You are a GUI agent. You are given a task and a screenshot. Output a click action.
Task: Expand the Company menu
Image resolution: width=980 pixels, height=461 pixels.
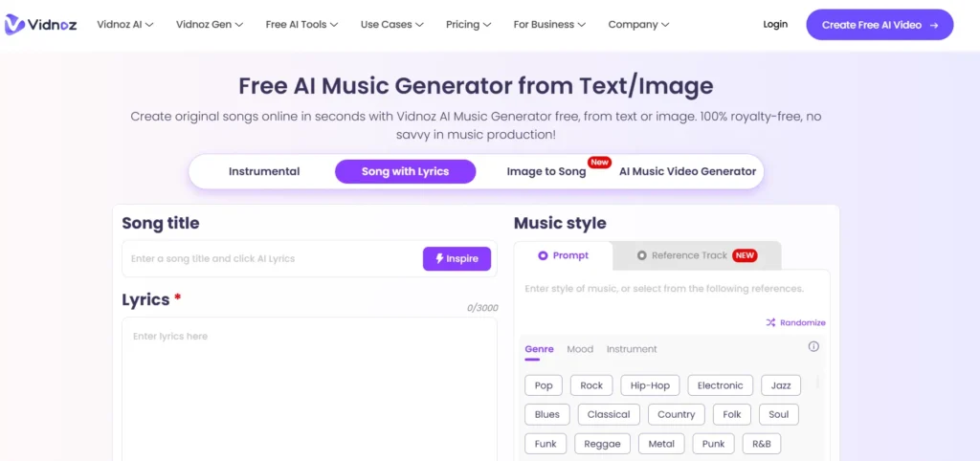tap(638, 24)
